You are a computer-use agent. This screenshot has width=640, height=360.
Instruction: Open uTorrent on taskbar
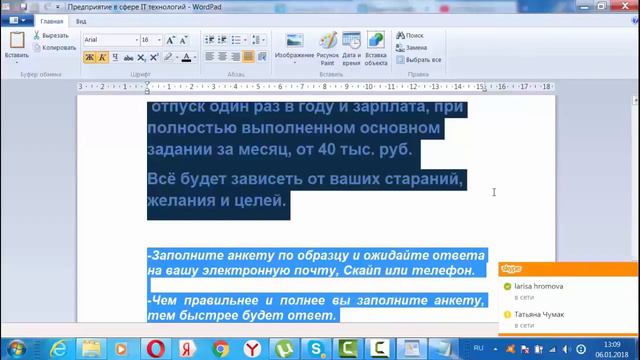(284, 349)
